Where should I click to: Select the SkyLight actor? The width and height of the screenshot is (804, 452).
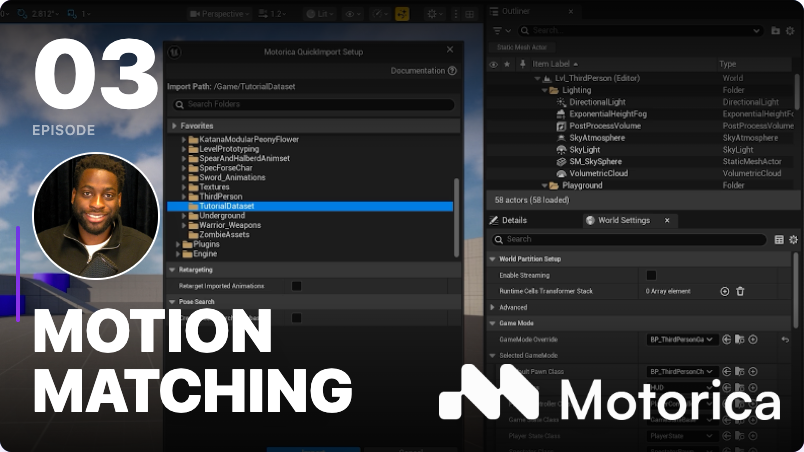pos(585,150)
